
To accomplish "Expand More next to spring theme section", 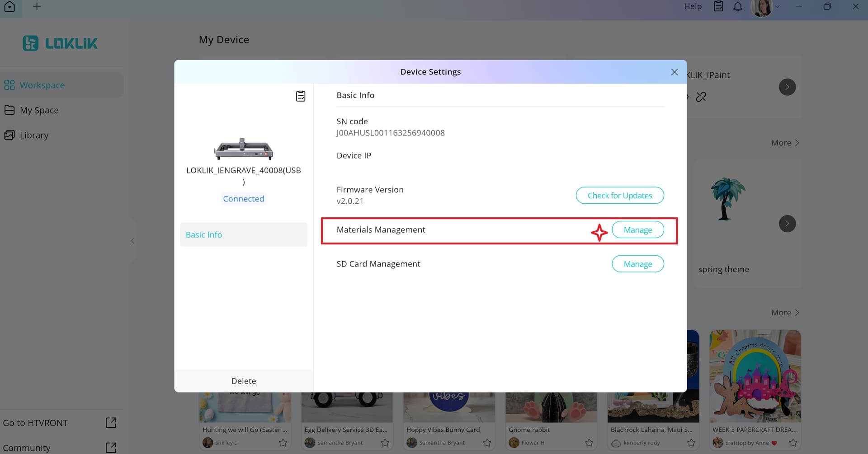I will pyautogui.click(x=785, y=143).
